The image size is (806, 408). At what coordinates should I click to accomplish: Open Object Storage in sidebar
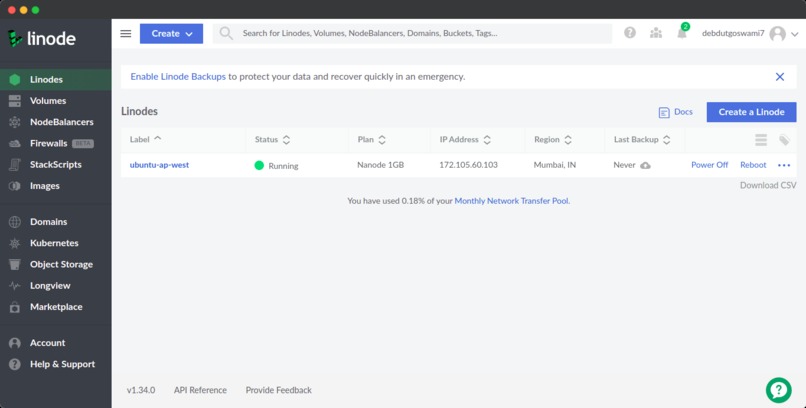56,264
